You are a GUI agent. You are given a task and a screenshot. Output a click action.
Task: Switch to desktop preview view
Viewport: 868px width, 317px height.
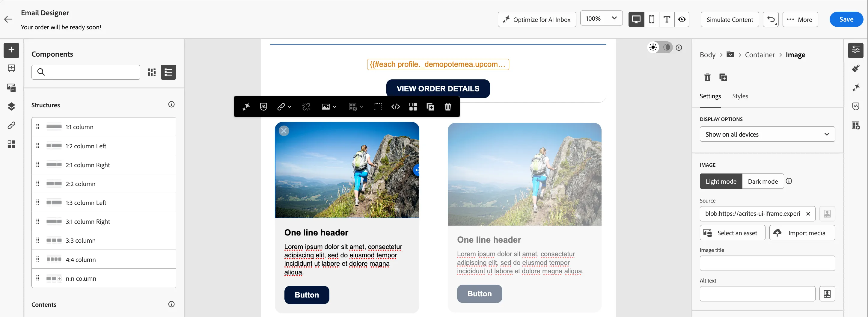(x=636, y=19)
